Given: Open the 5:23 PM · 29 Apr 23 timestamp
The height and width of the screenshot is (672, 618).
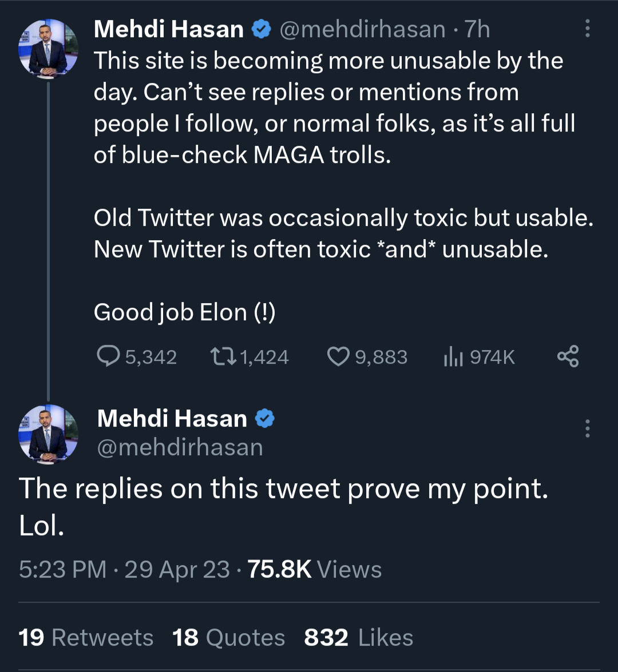Looking at the screenshot, I should (x=124, y=570).
